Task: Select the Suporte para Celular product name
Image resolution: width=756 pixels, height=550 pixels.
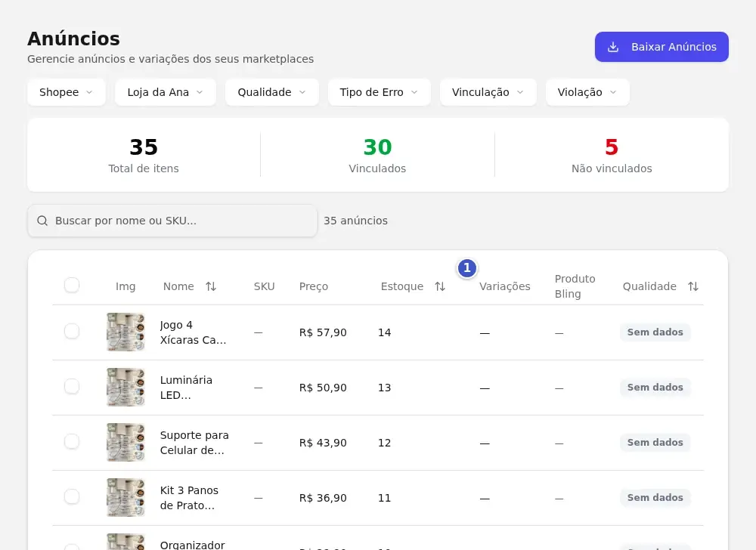Action: click(x=194, y=443)
